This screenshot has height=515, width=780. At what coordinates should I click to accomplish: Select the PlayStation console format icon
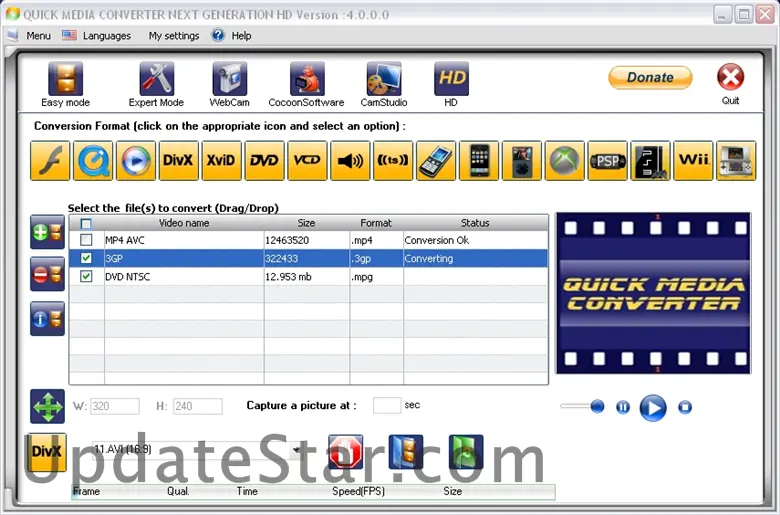click(x=650, y=160)
